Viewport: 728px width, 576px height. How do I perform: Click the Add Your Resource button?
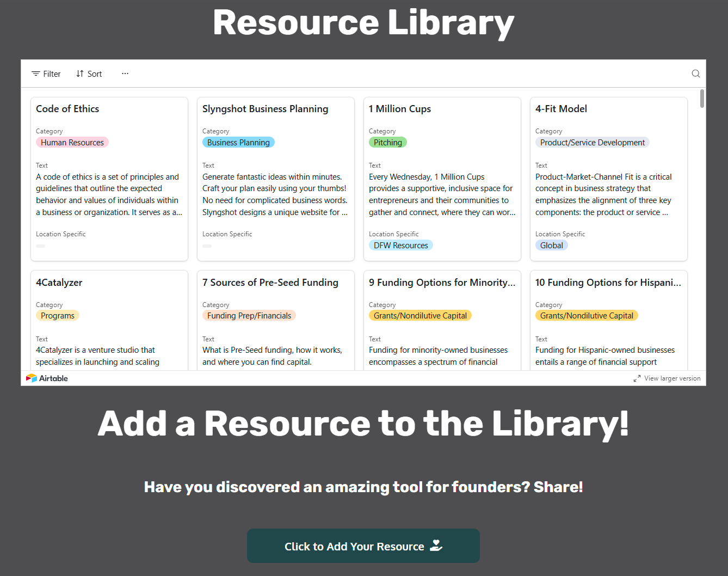pyautogui.click(x=363, y=546)
